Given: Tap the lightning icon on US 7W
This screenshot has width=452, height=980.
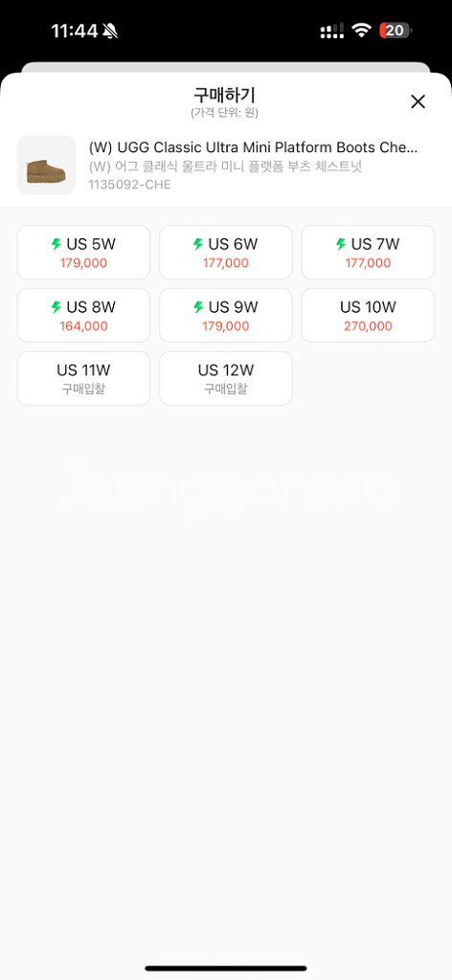Looking at the screenshot, I should coord(341,244).
